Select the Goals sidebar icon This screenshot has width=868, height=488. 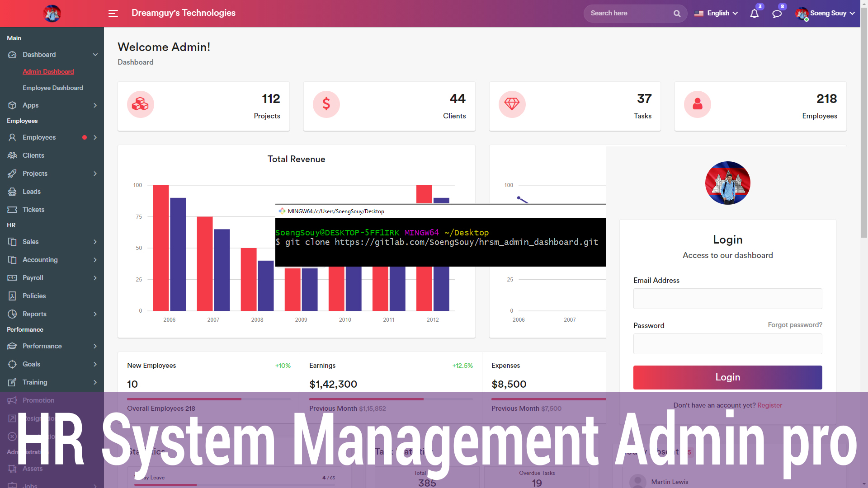13,364
